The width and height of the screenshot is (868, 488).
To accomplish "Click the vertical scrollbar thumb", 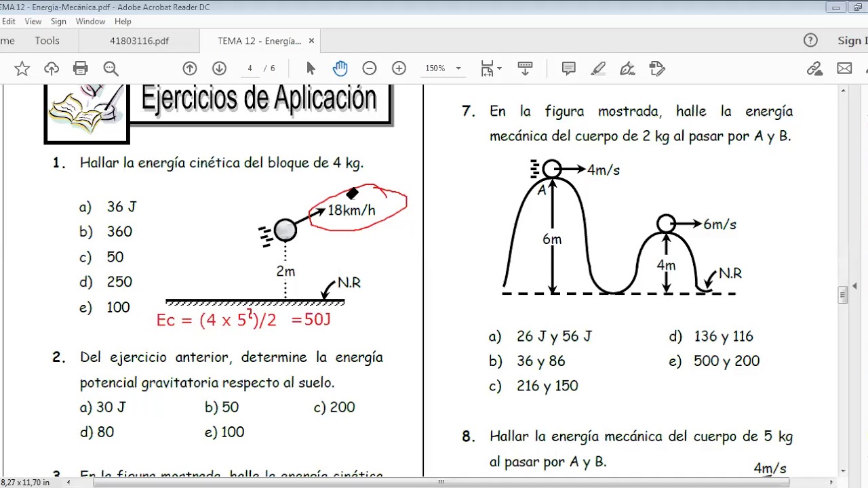I will click(x=843, y=294).
